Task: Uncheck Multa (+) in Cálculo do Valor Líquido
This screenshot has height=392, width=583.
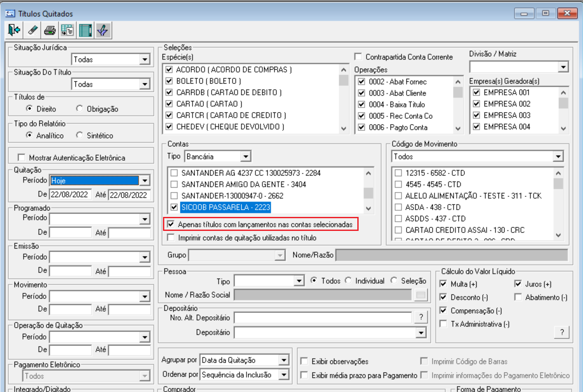Action: (x=443, y=284)
